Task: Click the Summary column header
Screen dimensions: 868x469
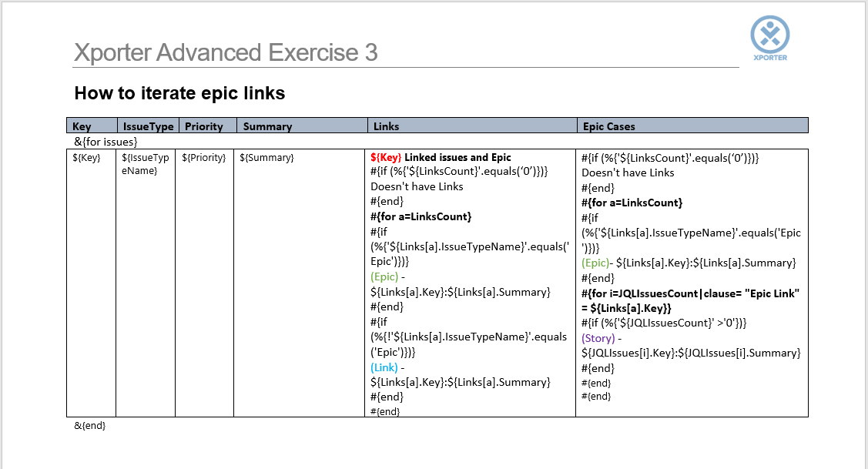Action: coord(267,126)
